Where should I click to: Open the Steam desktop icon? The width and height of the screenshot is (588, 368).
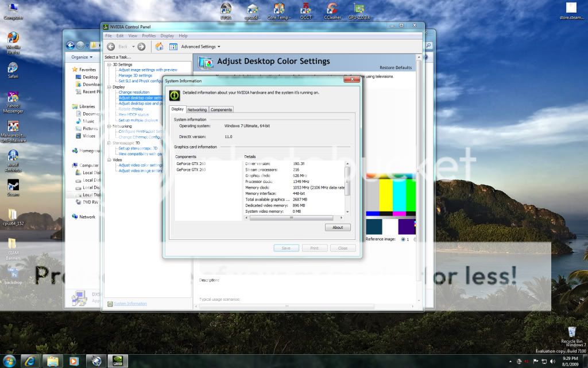point(13,187)
